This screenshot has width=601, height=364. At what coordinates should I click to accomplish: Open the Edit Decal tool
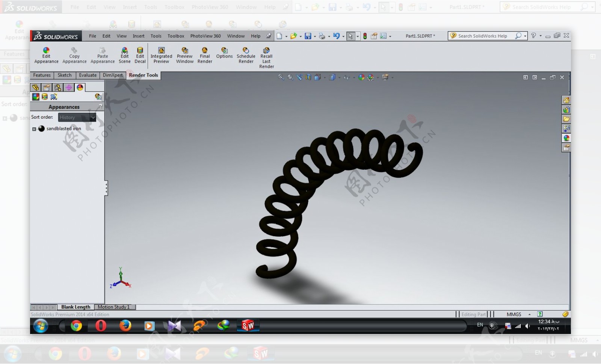[140, 55]
